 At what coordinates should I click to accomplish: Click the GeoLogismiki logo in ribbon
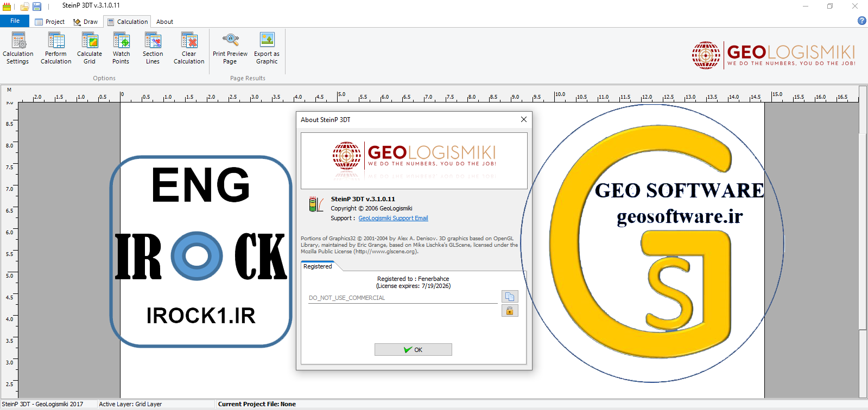tap(774, 55)
